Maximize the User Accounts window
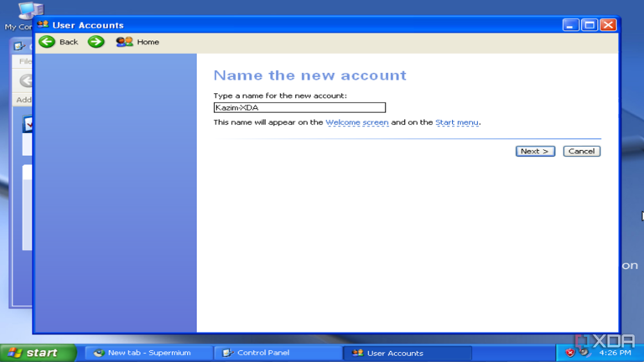The width and height of the screenshot is (644, 362). [x=589, y=25]
